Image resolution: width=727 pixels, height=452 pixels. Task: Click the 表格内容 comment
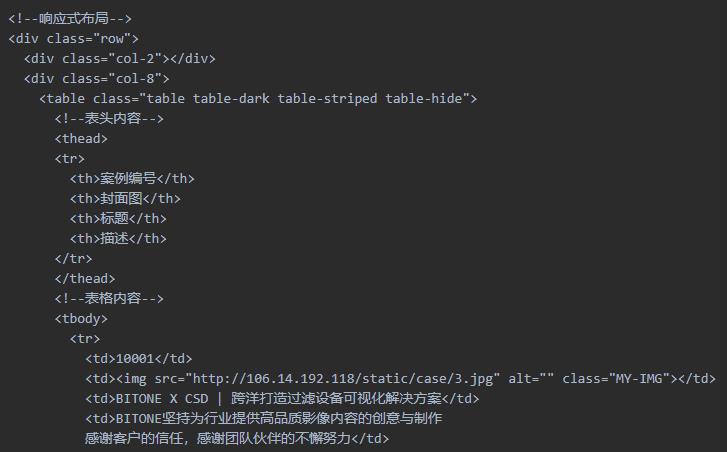point(109,298)
